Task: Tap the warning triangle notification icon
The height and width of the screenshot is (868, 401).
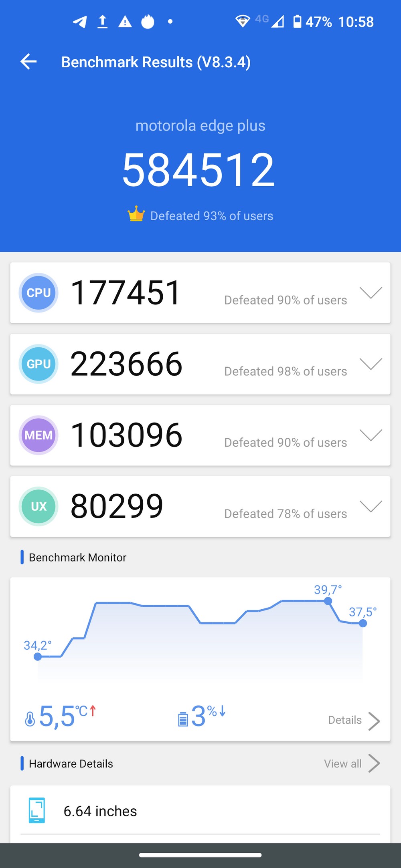Action: (x=125, y=22)
